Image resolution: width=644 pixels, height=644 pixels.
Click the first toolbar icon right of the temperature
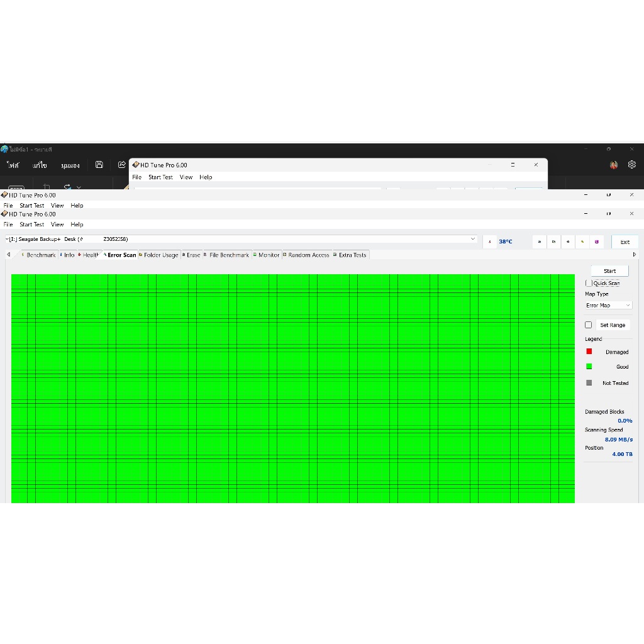tap(539, 241)
